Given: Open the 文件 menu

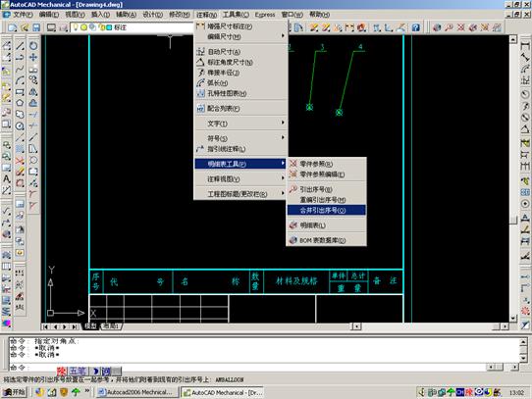Looking at the screenshot, I should tap(23, 15).
